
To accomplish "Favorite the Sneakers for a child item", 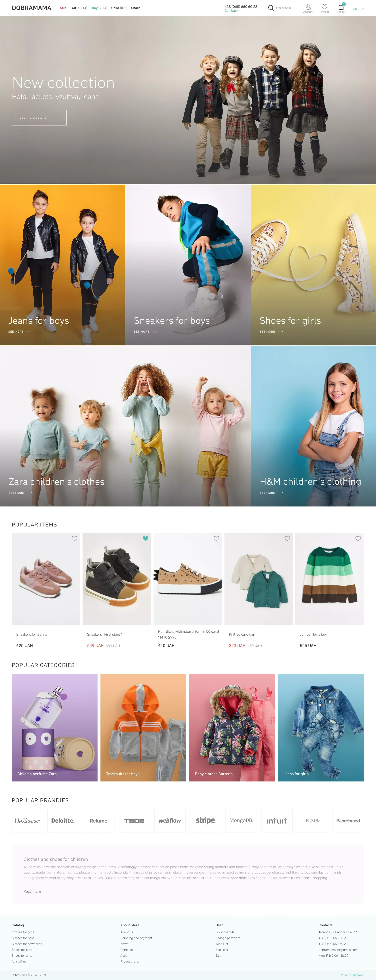I will pyautogui.click(x=74, y=538).
